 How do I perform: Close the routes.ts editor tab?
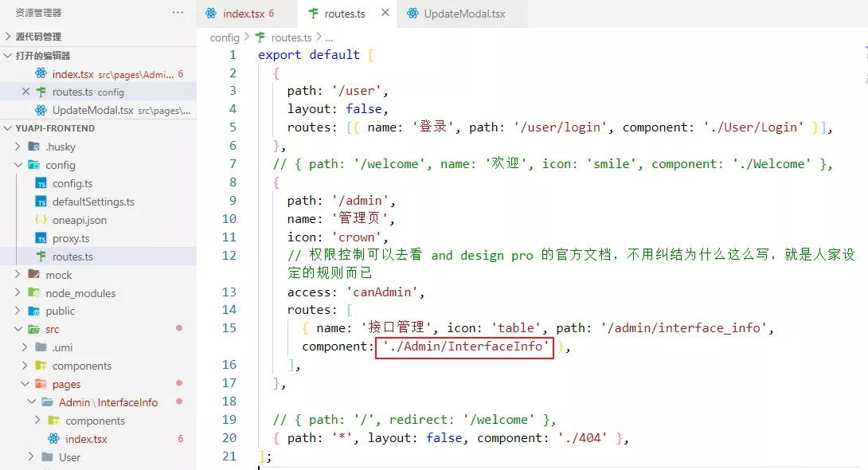385,13
